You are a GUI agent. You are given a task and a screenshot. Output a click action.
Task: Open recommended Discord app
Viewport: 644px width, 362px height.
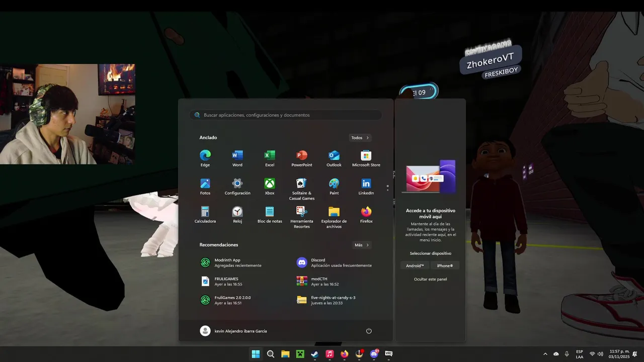pos(334,262)
